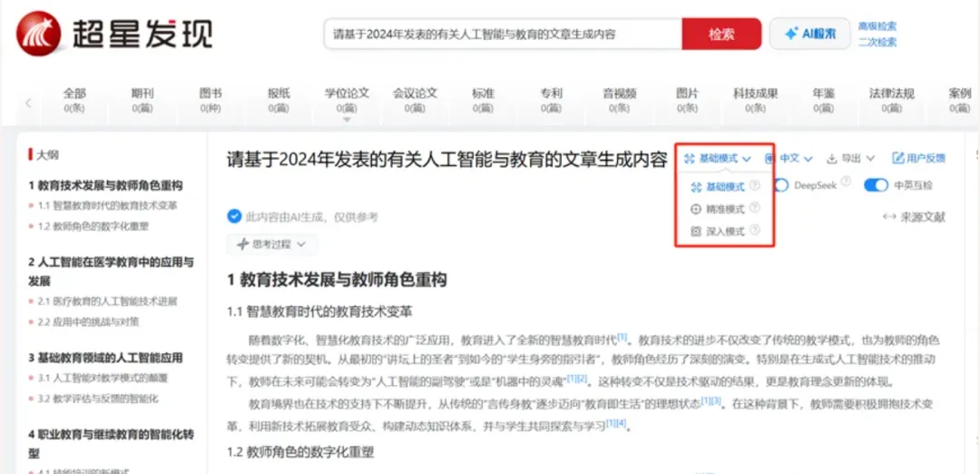The width and height of the screenshot is (980, 474).
Task: Open the 高级检索 link
Action: click(x=877, y=26)
